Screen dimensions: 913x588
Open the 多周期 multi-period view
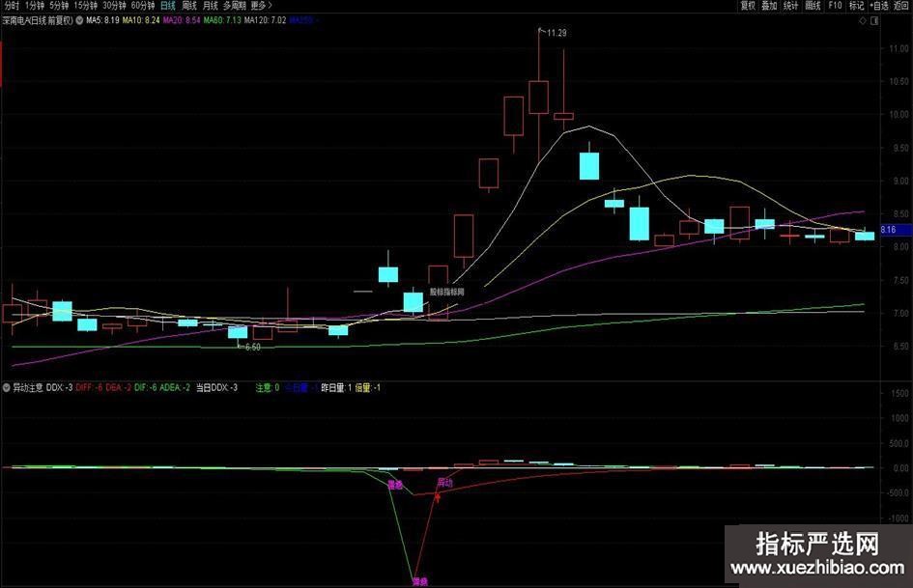click(x=235, y=5)
